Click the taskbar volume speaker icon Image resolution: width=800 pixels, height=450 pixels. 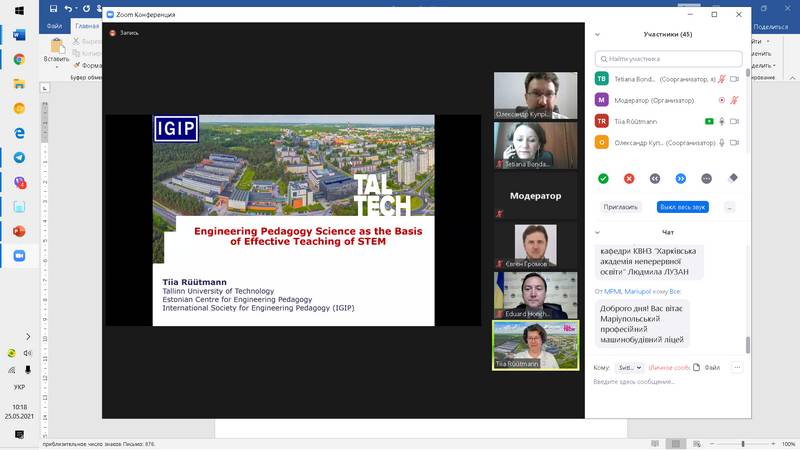pos(28,353)
